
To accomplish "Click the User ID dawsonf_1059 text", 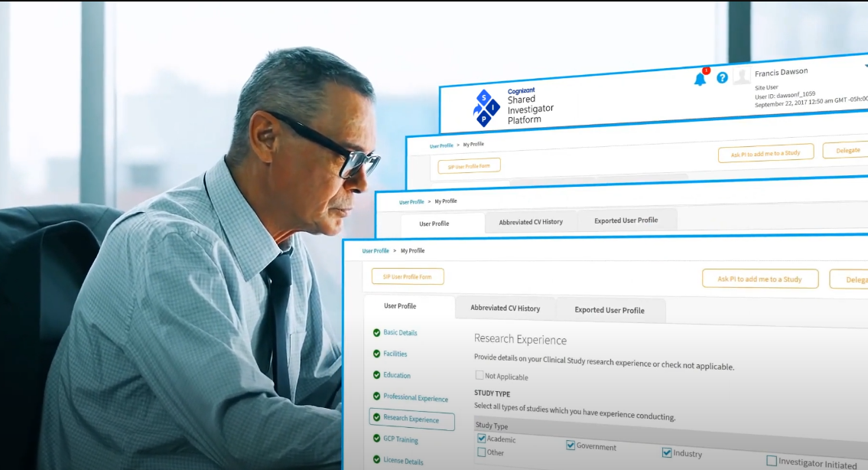I will [785, 96].
